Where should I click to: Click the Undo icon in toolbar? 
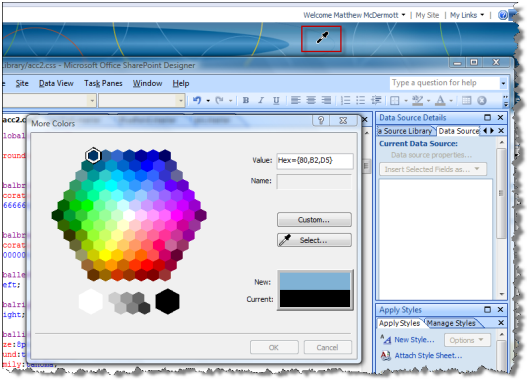[197, 100]
